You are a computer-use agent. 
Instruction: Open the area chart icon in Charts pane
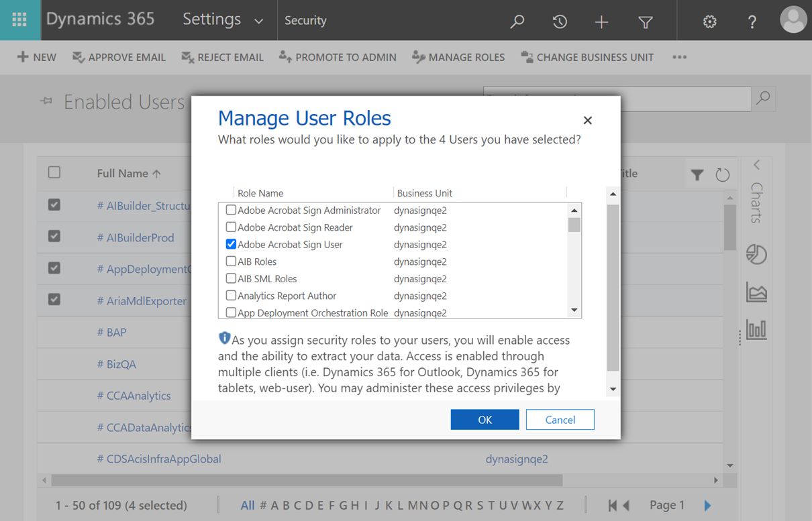click(x=756, y=292)
